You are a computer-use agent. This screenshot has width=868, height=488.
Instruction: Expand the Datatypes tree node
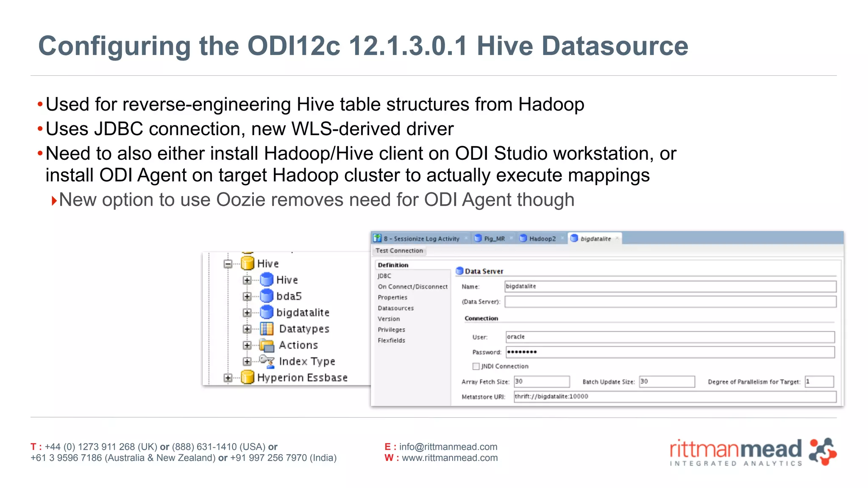pyautogui.click(x=247, y=329)
